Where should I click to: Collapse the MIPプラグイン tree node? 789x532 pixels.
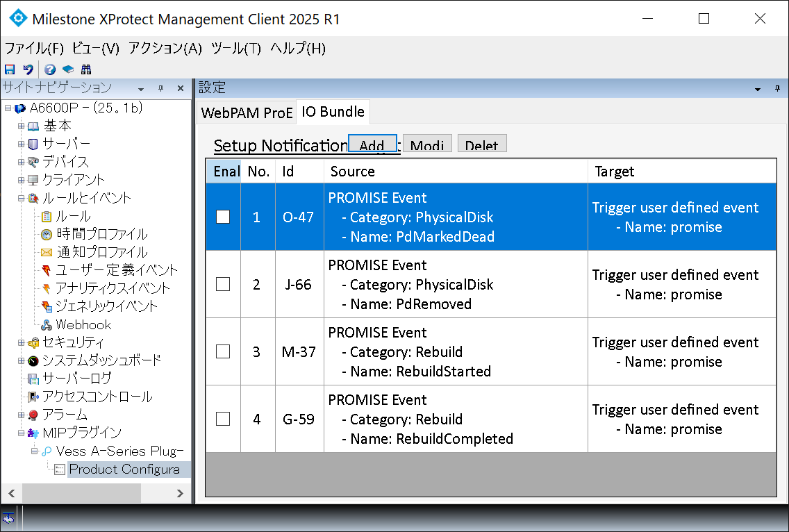coord(21,433)
